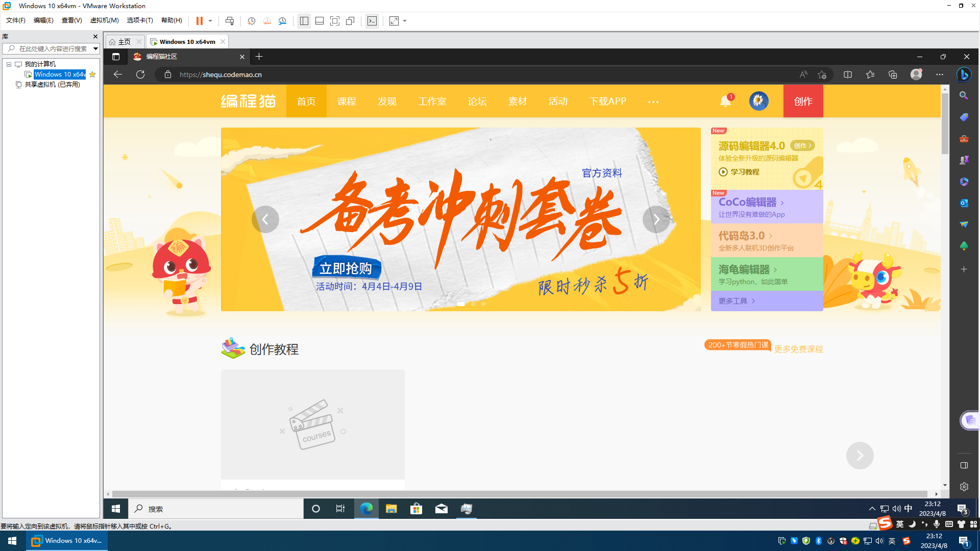The width and height of the screenshot is (980, 551).
Task: Open the Outlook icon in Edge sidebar
Action: [964, 203]
